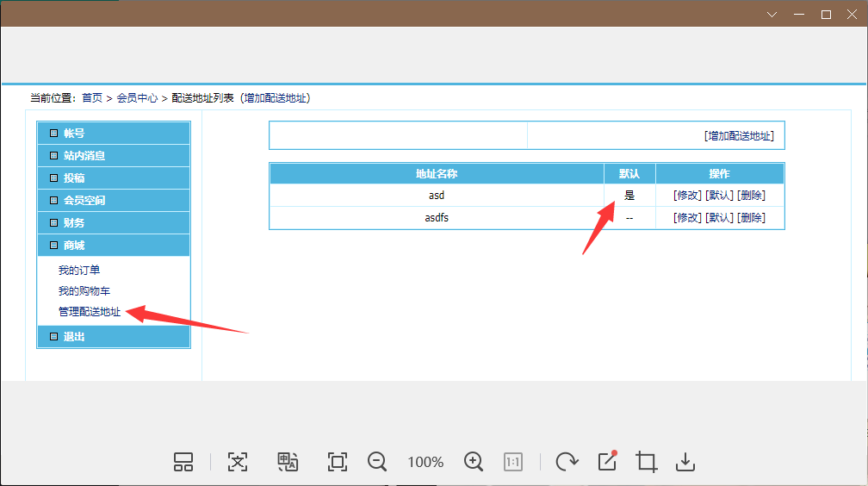
Task: Open 管理配送地址 in the sidebar
Action: (90, 312)
